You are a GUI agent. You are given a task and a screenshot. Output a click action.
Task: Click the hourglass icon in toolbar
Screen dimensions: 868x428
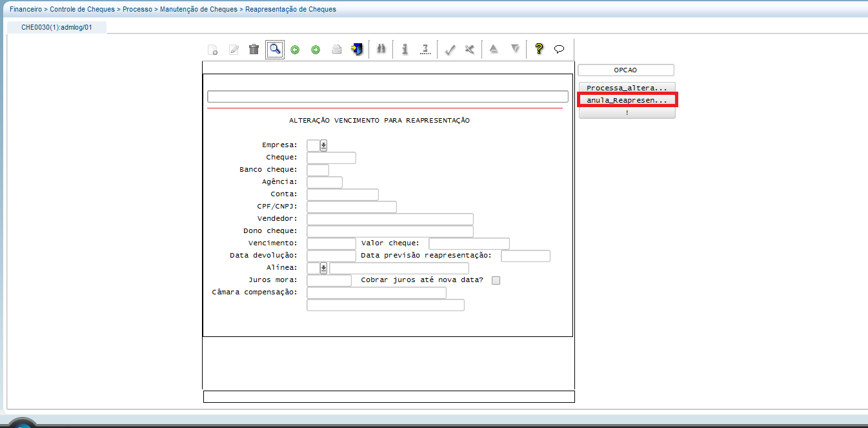tap(425, 49)
